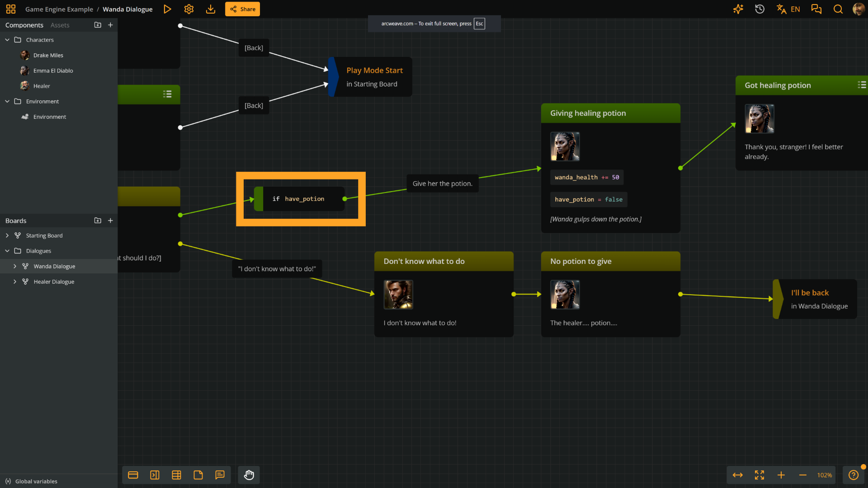Add new folder in Components panel
The image size is (868, 488).
point(98,25)
